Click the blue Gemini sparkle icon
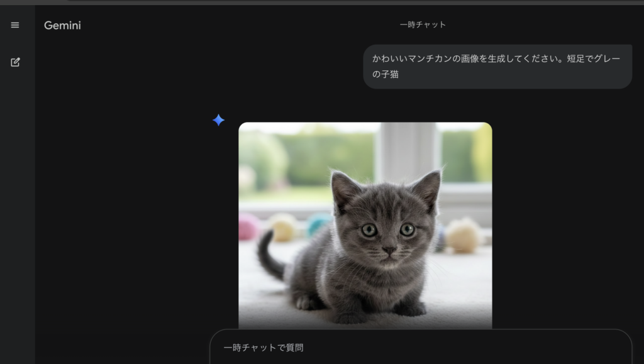Viewport: 644px width, 364px height. tap(218, 120)
